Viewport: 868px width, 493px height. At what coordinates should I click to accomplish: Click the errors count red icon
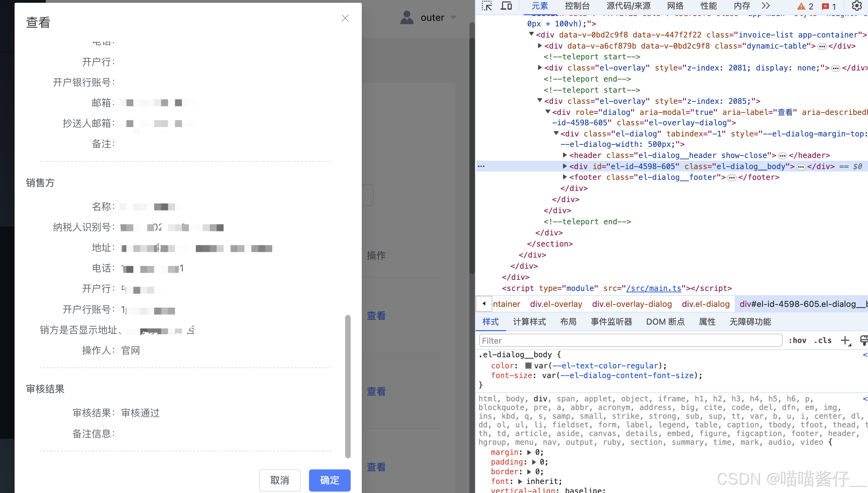coord(826,6)
